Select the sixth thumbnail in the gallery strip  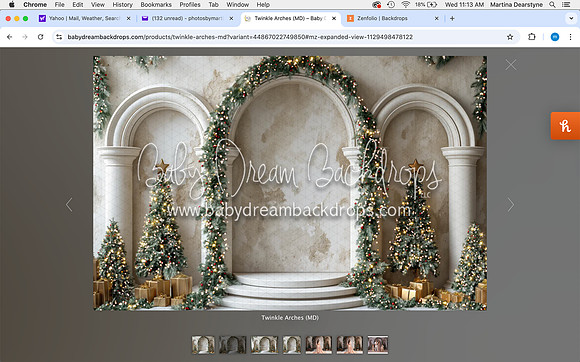(x=350, y=345)
